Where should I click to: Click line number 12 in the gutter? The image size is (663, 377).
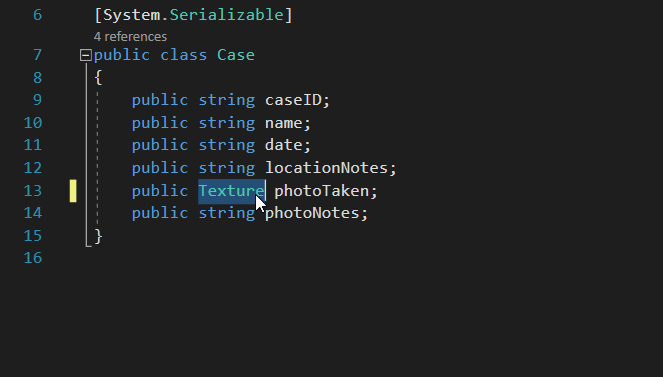[x=33, y=168]
